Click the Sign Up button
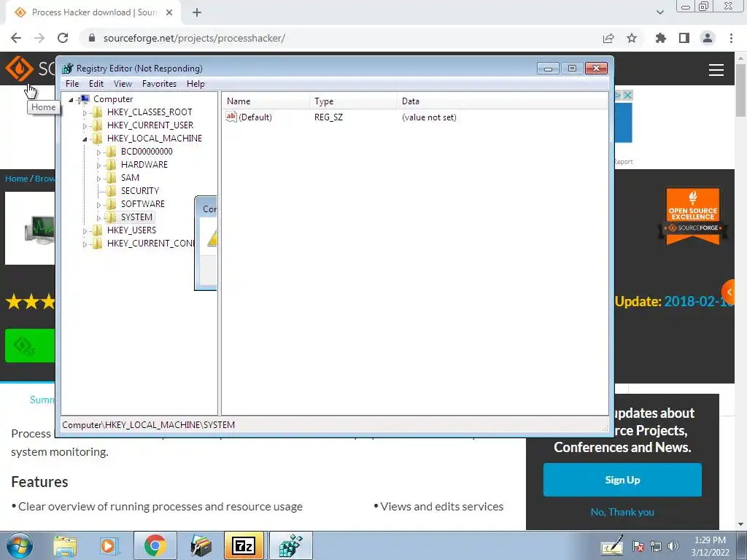The width and height of the screenshot is (747, 560). click(x=622, y=480)
